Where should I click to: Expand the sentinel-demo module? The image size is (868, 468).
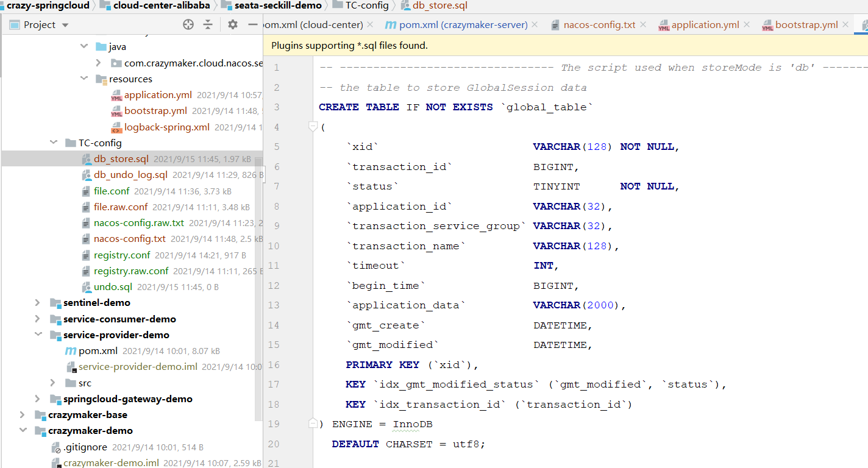[38, 303]
